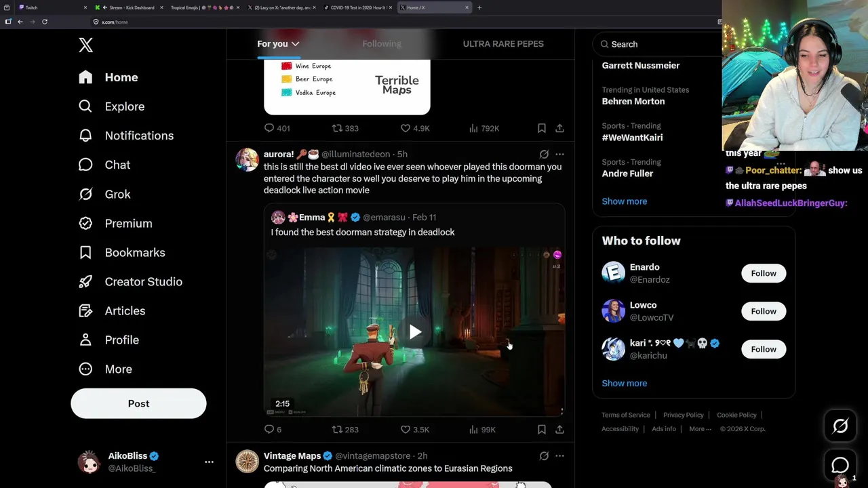This screenshot has width=868, height=488.
Task: Show more Who to follow suggestions
Action: point(625,383)
